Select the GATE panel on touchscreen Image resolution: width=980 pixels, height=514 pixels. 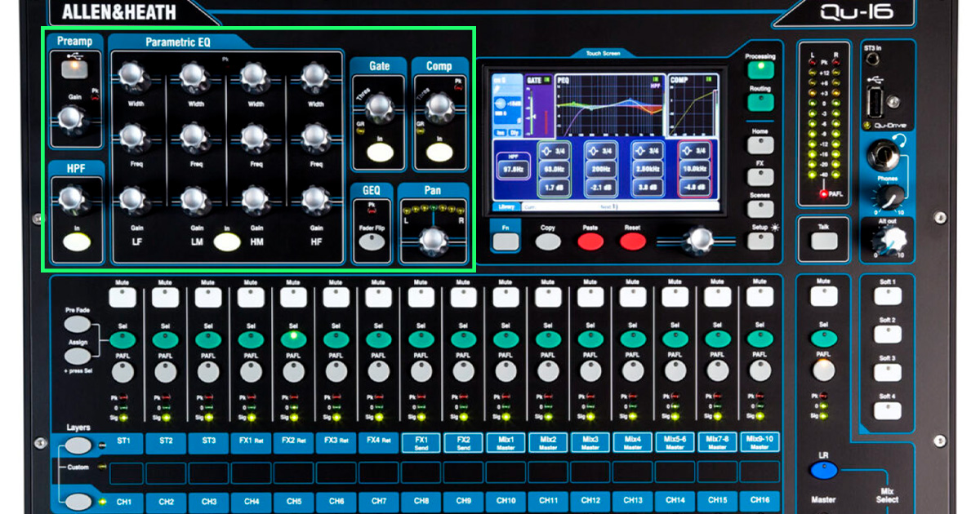coord(538,104)
